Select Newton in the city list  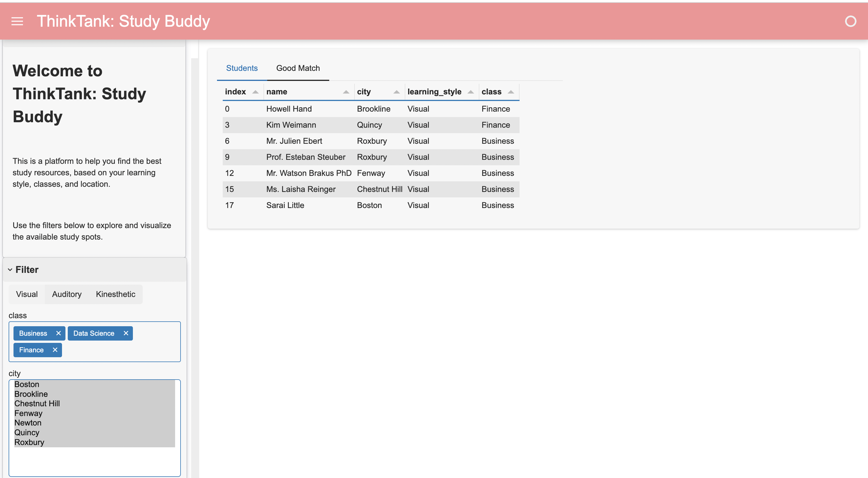coord(28,423)
